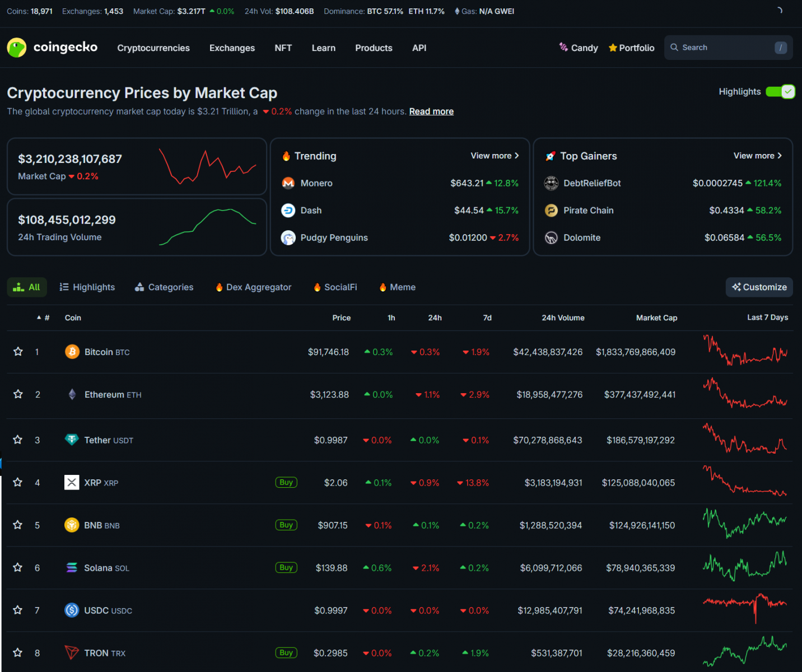The height and width of the screenshot is (672, 802).
Task: Open Bitcoin's Last 7 Days sparkline chart
Action: (745, 352)
